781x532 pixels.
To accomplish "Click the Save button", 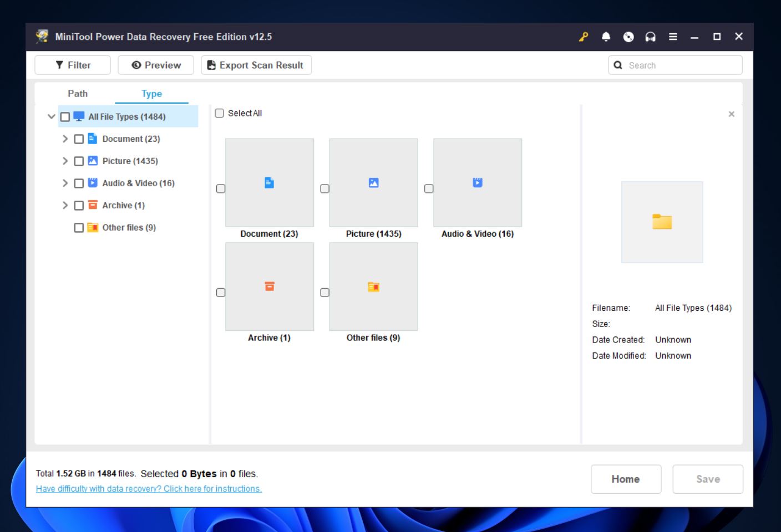I will [708, 479].
